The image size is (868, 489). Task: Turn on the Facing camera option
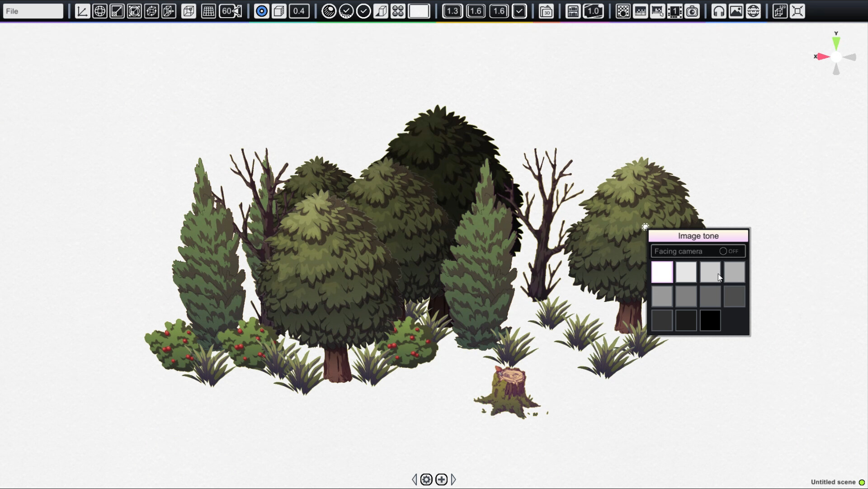pos(724,251)
